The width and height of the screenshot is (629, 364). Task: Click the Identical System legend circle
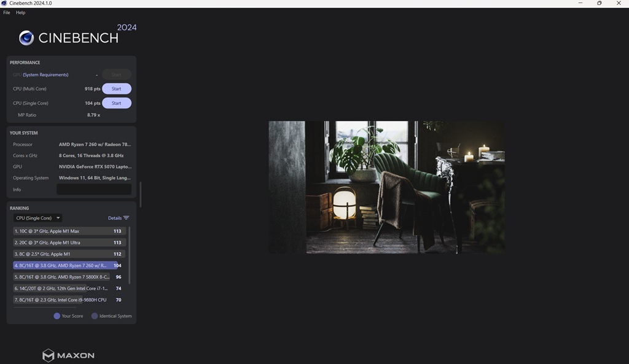tap(95, 316)
